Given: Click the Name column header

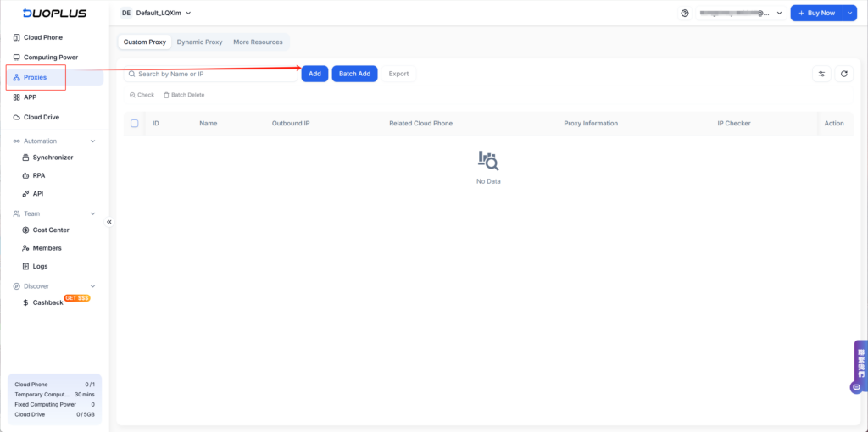Looking at the screenshot, I should coord(209,124).
